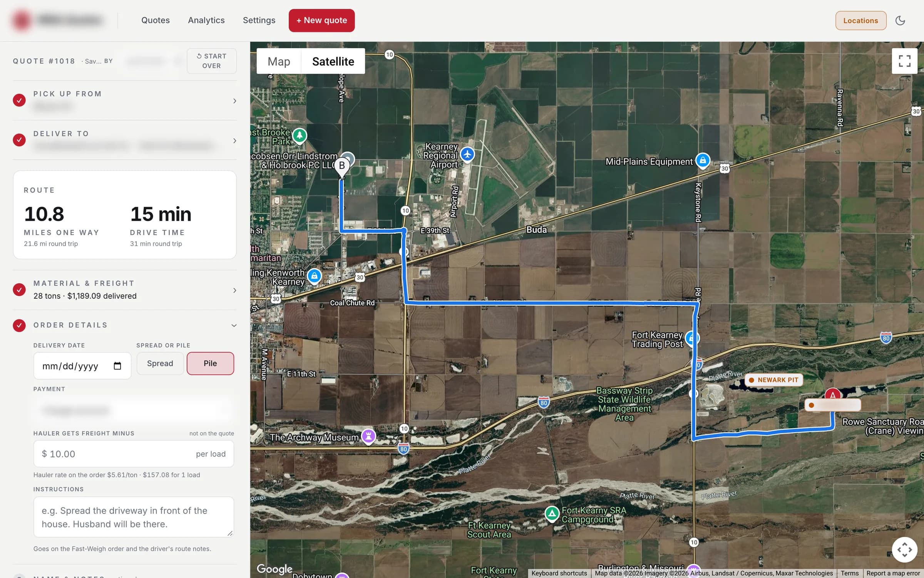Click the Instructions text area

(x=134, y=517)
